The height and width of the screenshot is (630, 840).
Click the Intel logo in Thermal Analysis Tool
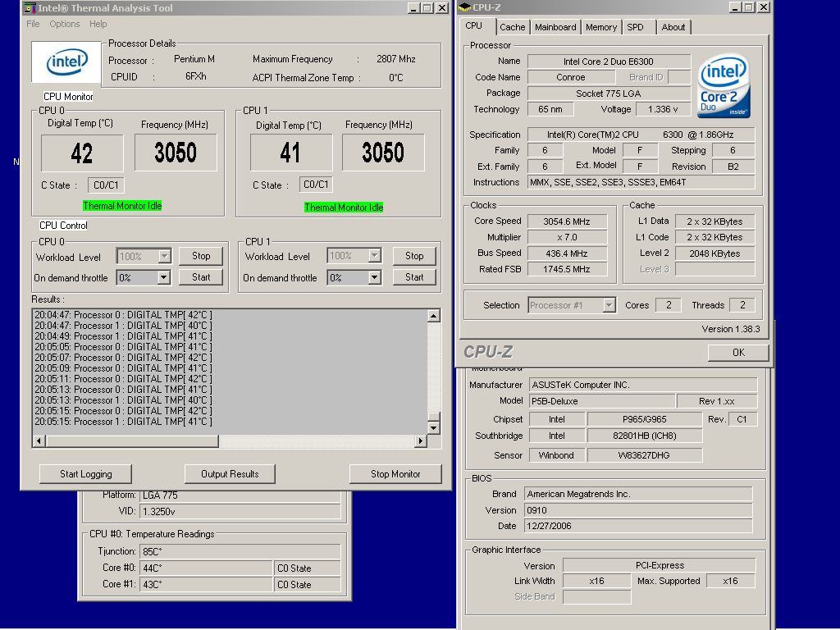click(66, 62)
